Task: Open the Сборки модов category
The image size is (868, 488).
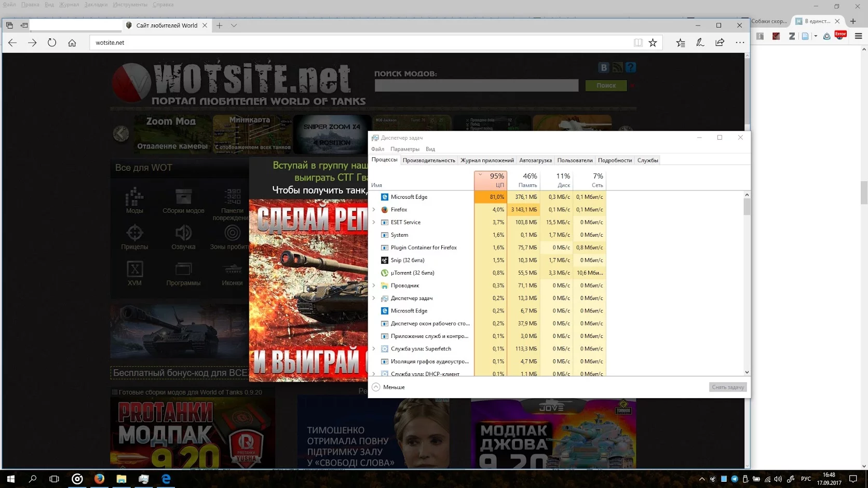Action: pyautogui.click(x=183, y=200)
